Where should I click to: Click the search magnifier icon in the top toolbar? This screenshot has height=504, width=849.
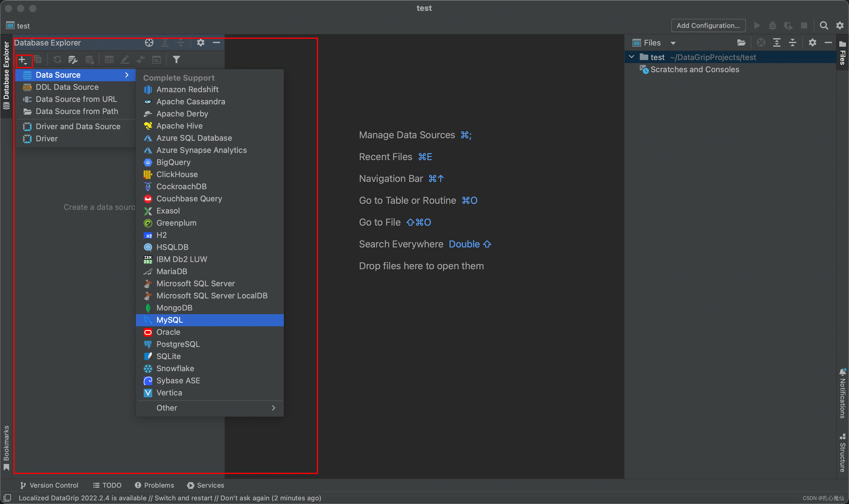click(824, 26)
